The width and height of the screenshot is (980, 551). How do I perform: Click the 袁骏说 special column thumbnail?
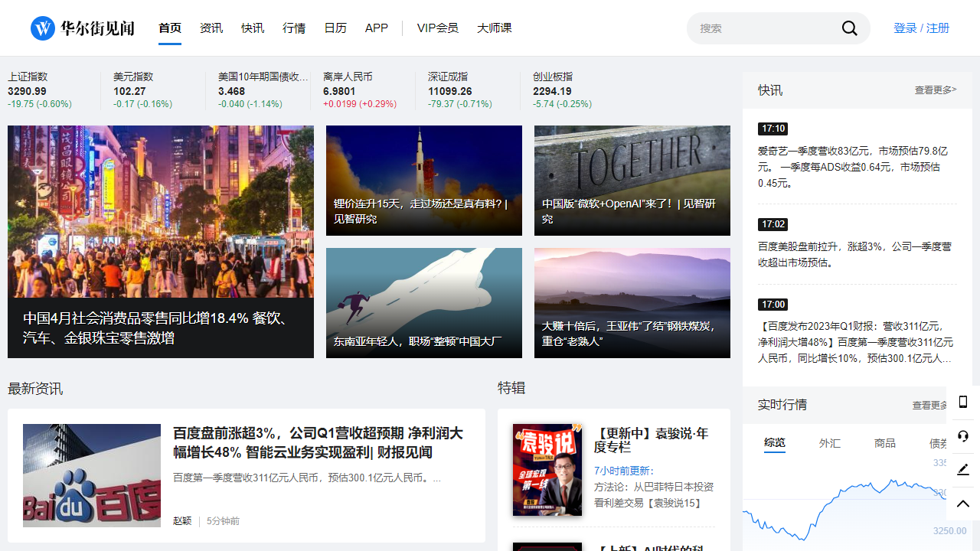(x=547, y=470)
